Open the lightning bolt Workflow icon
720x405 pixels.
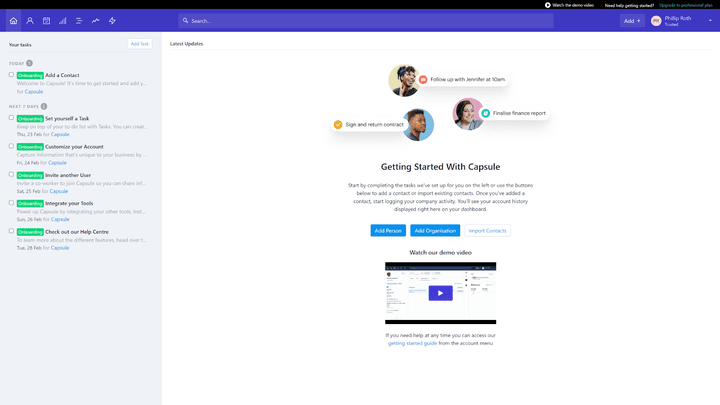click(x=112, y=20)
